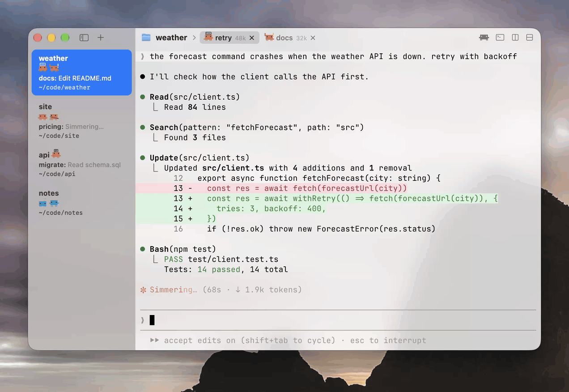
Task: Select the crab icon with the exclamation mark under weather
Action: 54,68
